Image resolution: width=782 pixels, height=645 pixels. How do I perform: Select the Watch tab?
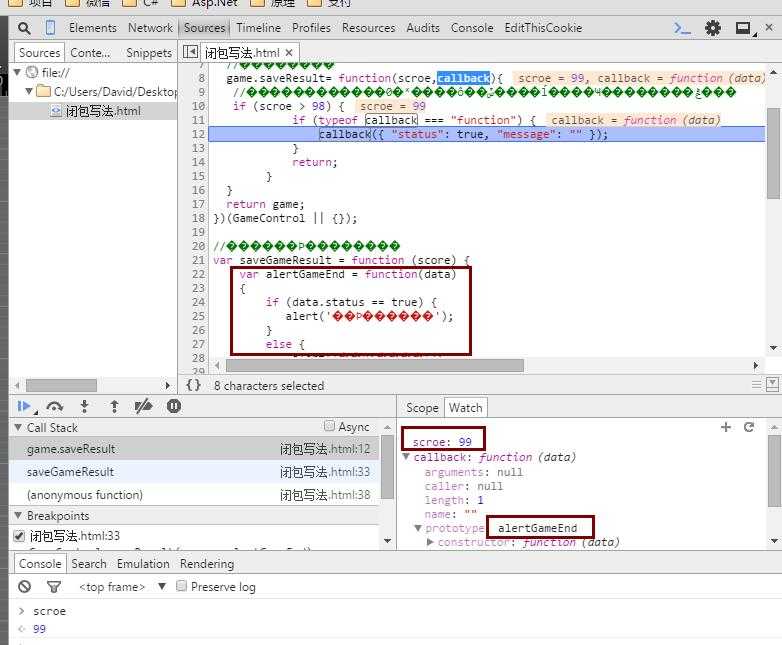pos(465,408)
